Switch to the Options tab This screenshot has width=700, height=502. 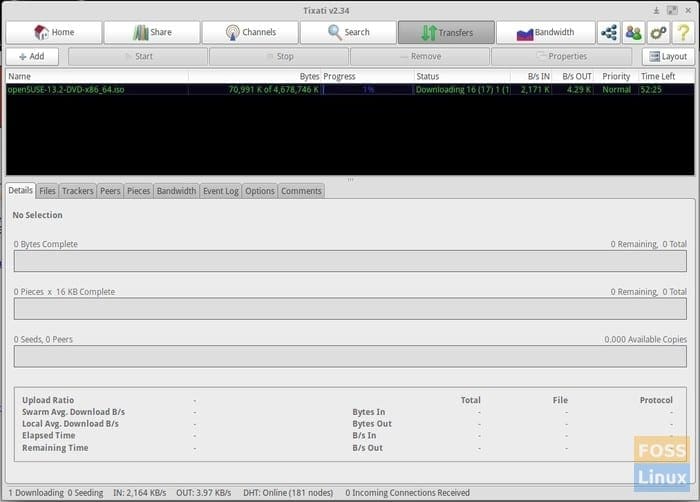pos(260,191)
